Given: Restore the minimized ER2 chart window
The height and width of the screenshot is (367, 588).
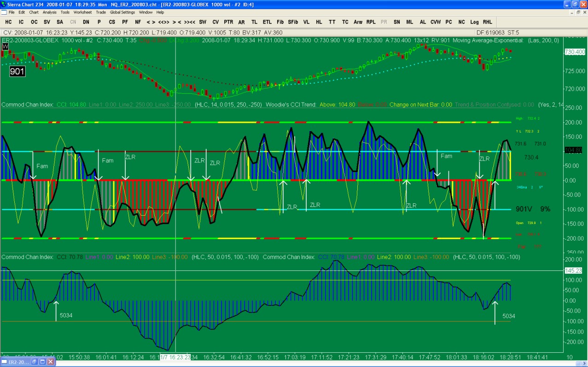Looking at the screenshot, I should coord(35,362).
